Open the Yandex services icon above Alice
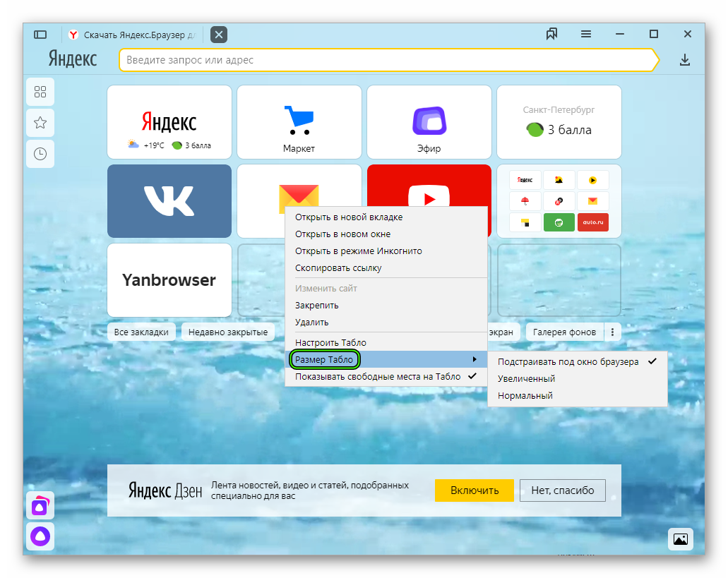The width and height of the screenshot is (728, 578). point(40,505)
